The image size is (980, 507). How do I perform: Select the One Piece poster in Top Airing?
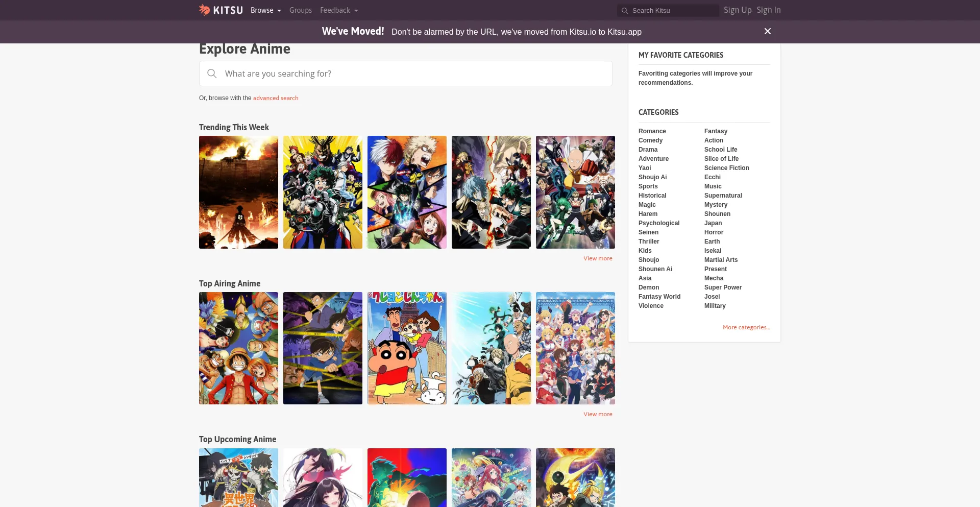(238, 348)
